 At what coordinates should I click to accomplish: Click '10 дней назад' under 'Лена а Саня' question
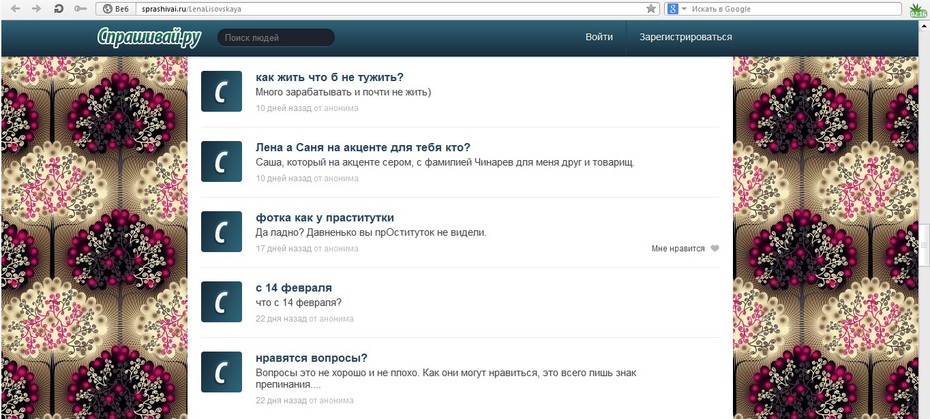pos(284,179)
